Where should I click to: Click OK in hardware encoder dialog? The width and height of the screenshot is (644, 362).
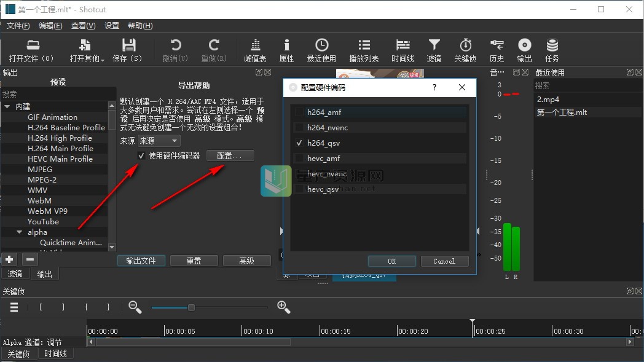[392, 261]
